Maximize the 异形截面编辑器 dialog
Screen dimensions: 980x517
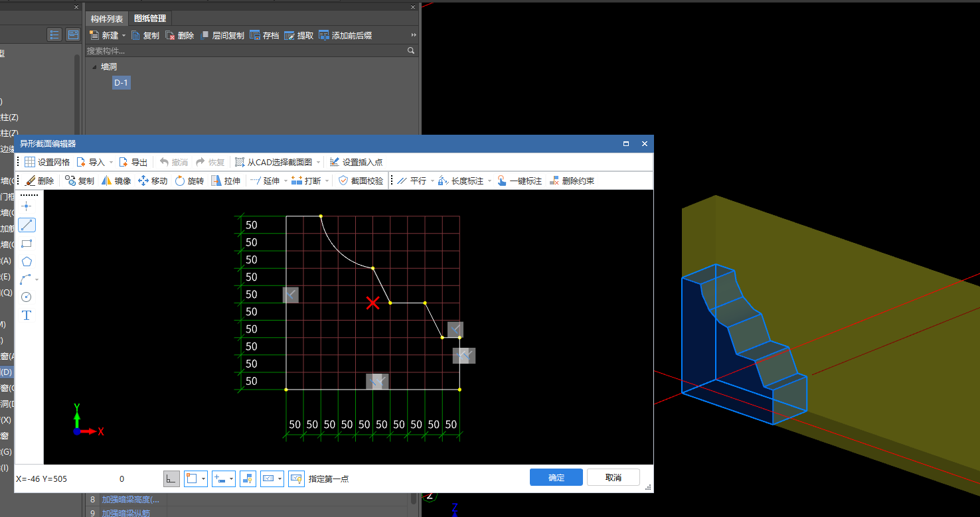(626, 144)
